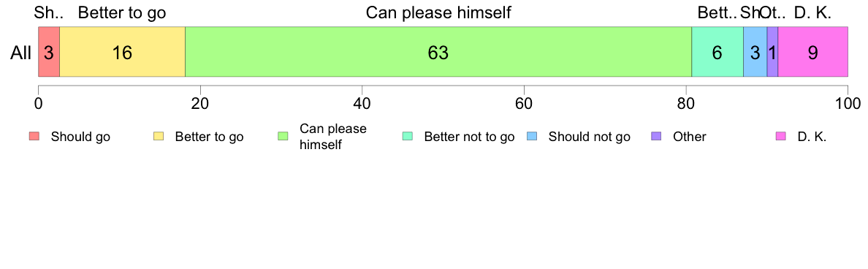Click the pink D. K. legend swatch
868x269 pixels.
(780, 137)
